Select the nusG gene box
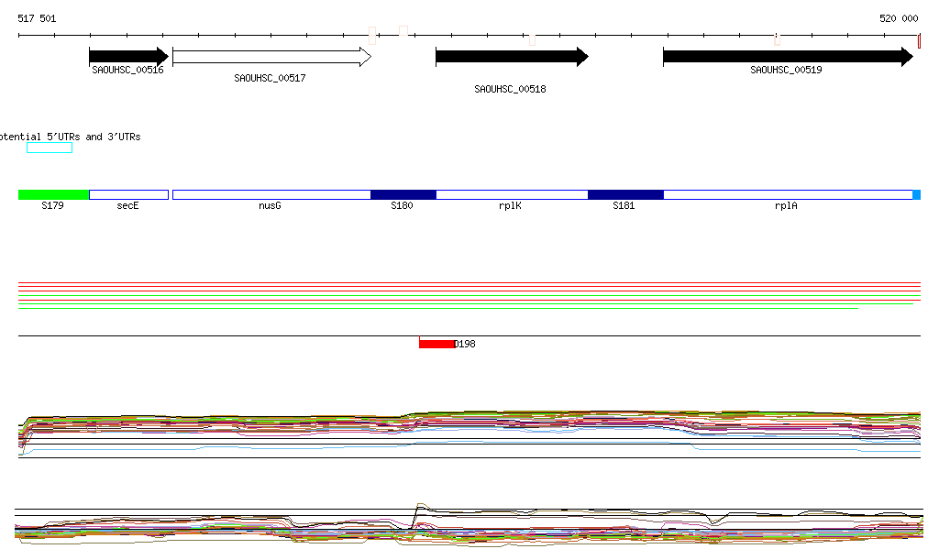Screen dimensions: 939x560 tap(271, 195)
